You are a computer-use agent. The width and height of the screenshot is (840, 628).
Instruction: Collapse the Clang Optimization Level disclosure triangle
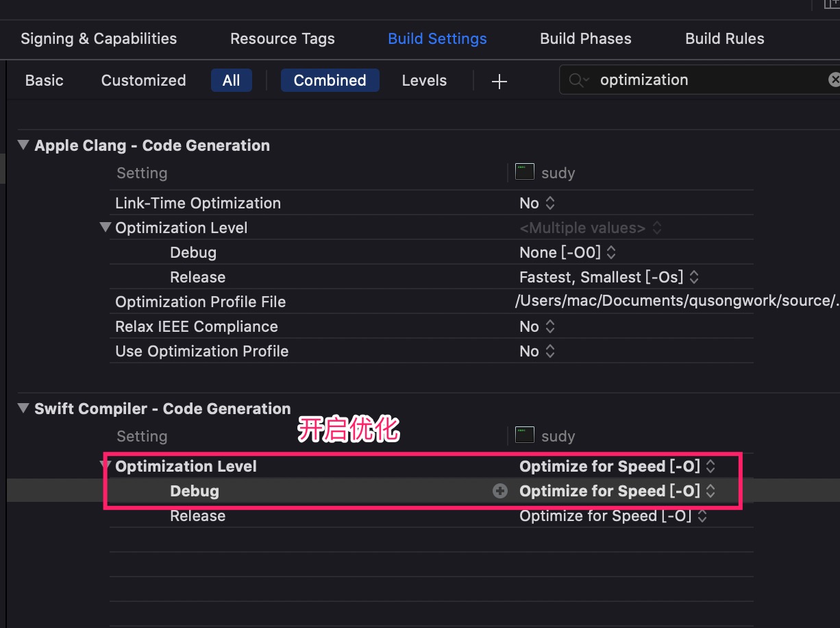pyautogui.click(x=106, y=227)
